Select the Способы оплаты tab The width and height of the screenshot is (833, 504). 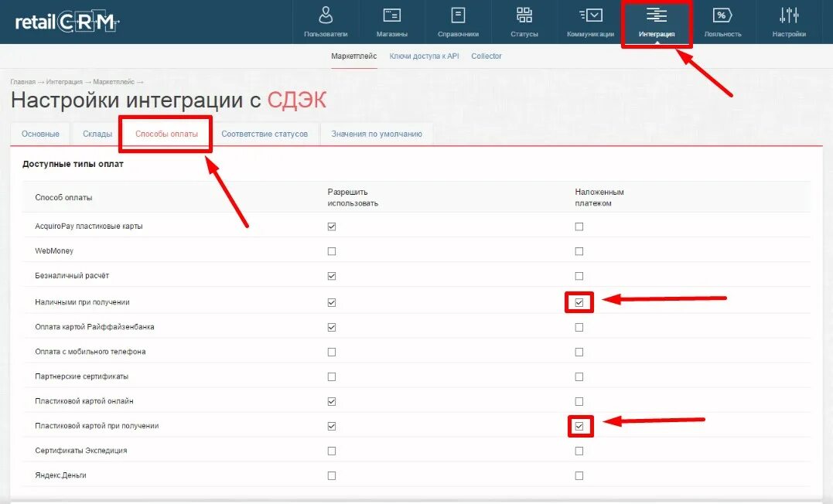pos(166,134)
